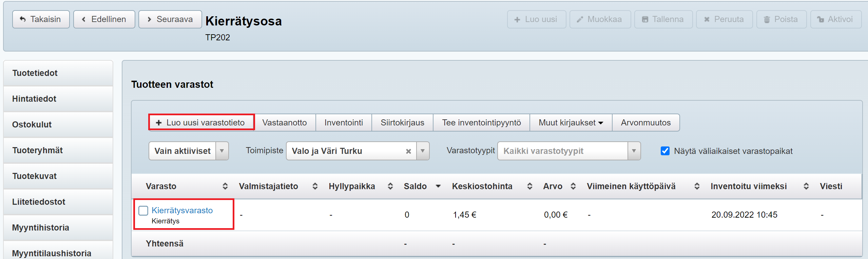The height and width of the screenshot is (259, 868).
Task: Sort table by Varasto column
Action: [x=225, y=186]
